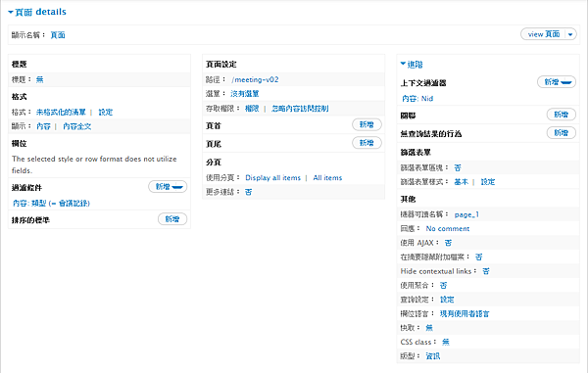Viewport: 588px width, 373px height.
Task: Edit the path /meeting-v02
Action: pos(255,79)
